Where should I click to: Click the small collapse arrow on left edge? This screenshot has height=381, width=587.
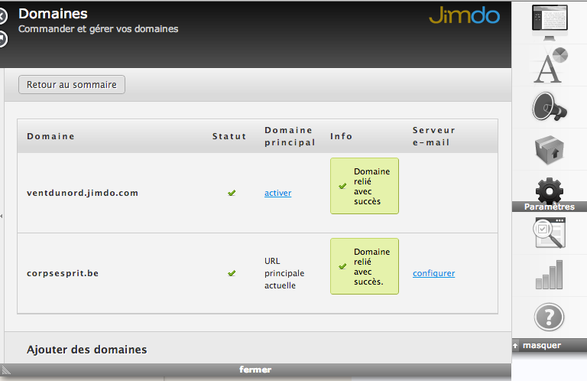1,216
